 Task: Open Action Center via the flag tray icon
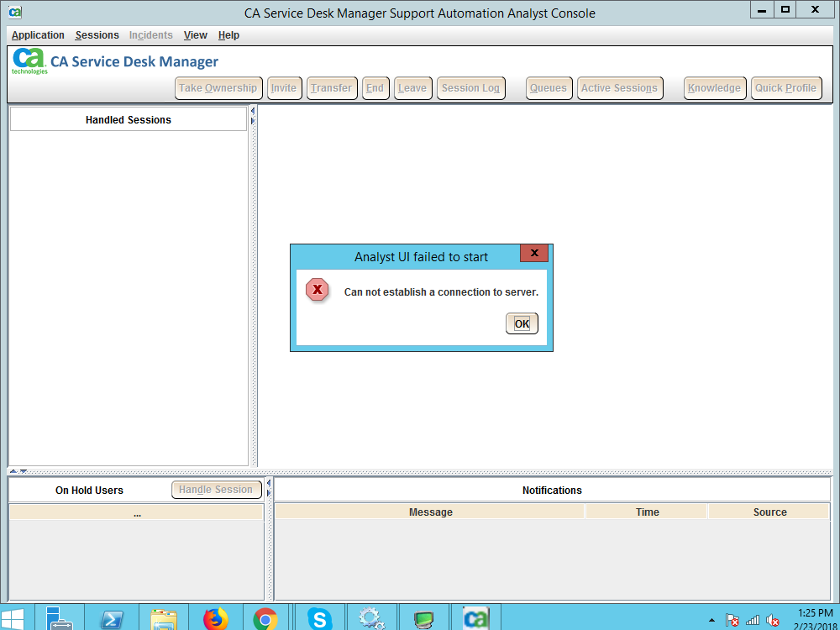(732, 620)
